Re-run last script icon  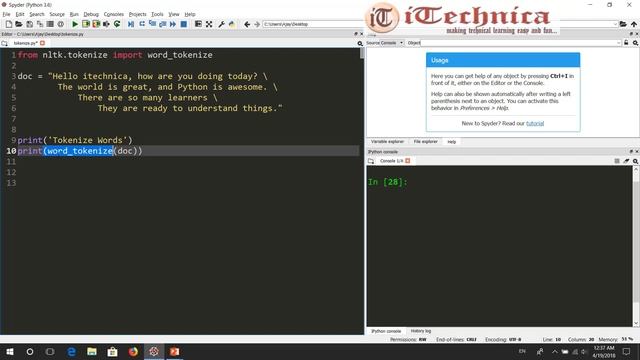click(x=117, y=24)
